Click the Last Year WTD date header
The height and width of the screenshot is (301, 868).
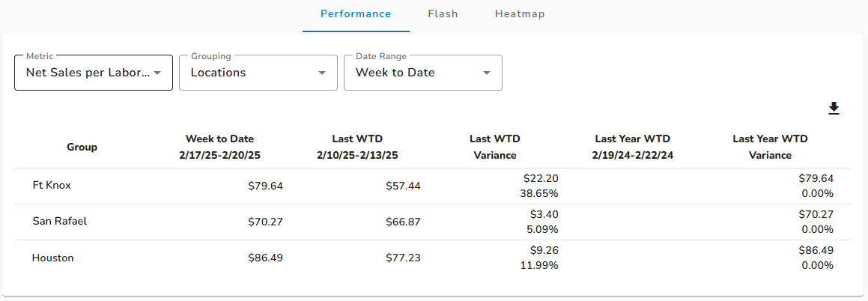click(633, 148)
